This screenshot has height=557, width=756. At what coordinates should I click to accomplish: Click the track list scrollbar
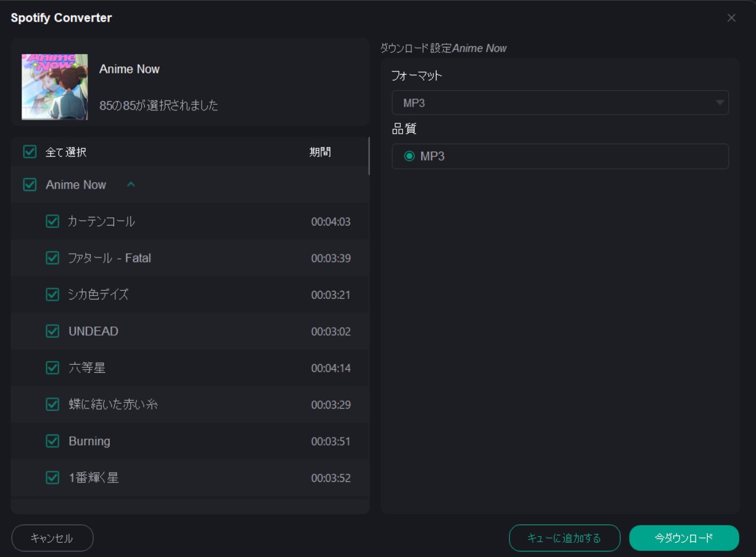(x=369, y=156)
